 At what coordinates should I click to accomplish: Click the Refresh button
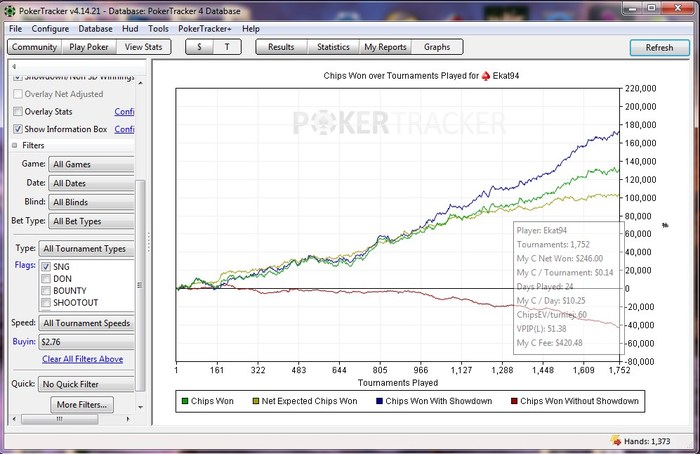click(x=659, y=47)
